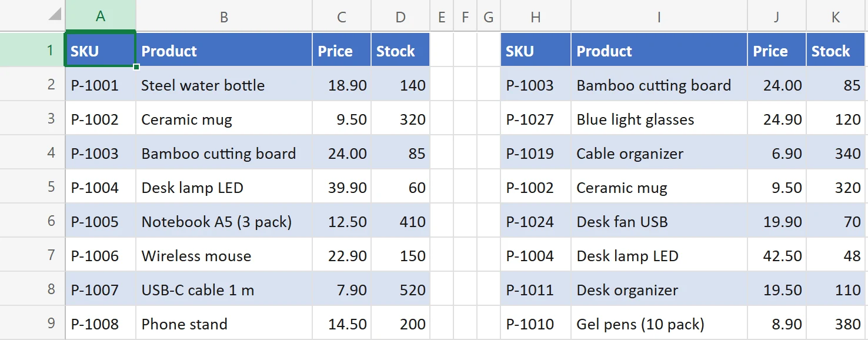868x340 pixels.
Task: Click the Product header cell in column I
Action: click(x=659, y=50)
